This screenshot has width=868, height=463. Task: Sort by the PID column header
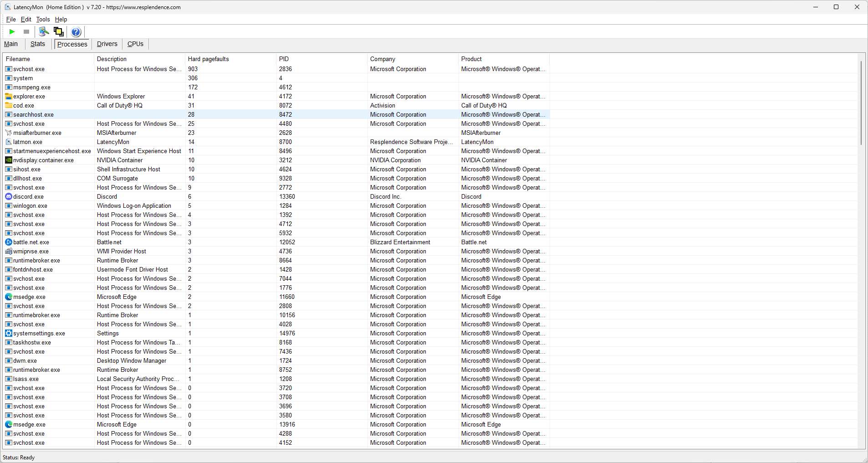tap(322, 59)
